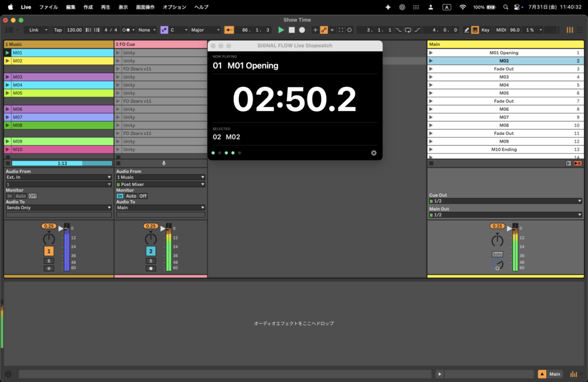Screen dimensions: 588x382
Task: Toggle Key Map Mode
Action: pos(485,30)
